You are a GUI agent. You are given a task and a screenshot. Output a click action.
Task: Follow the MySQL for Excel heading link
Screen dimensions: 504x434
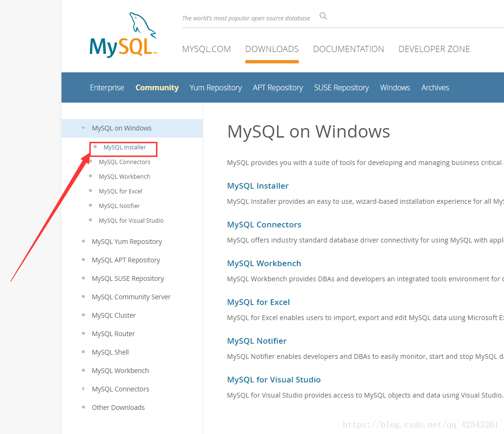coord(258,302)
